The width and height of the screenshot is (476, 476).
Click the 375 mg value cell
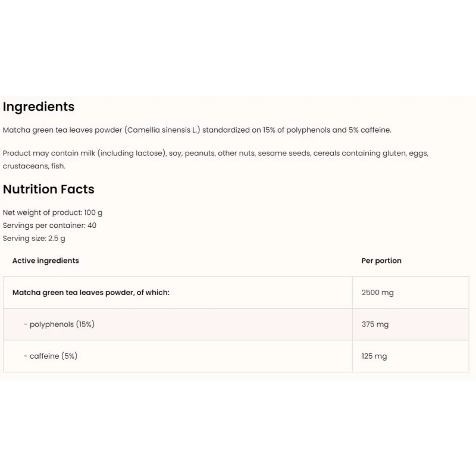click(x=411, y=324)
